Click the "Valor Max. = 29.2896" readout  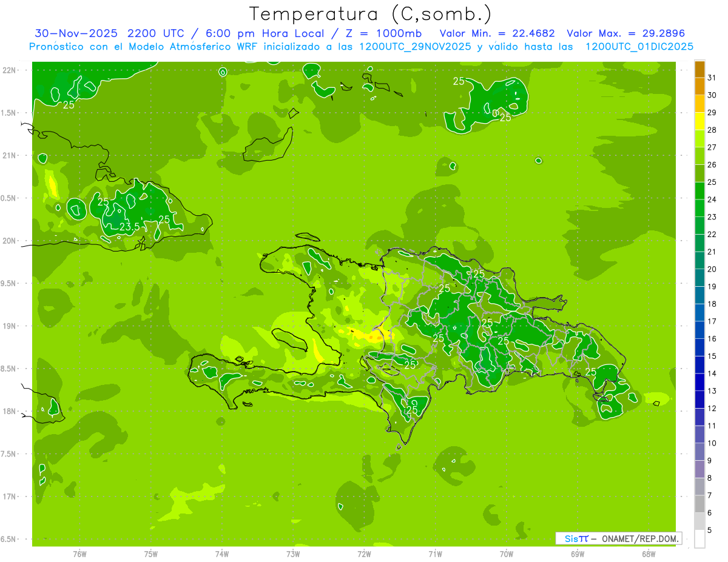click(625, 33)
